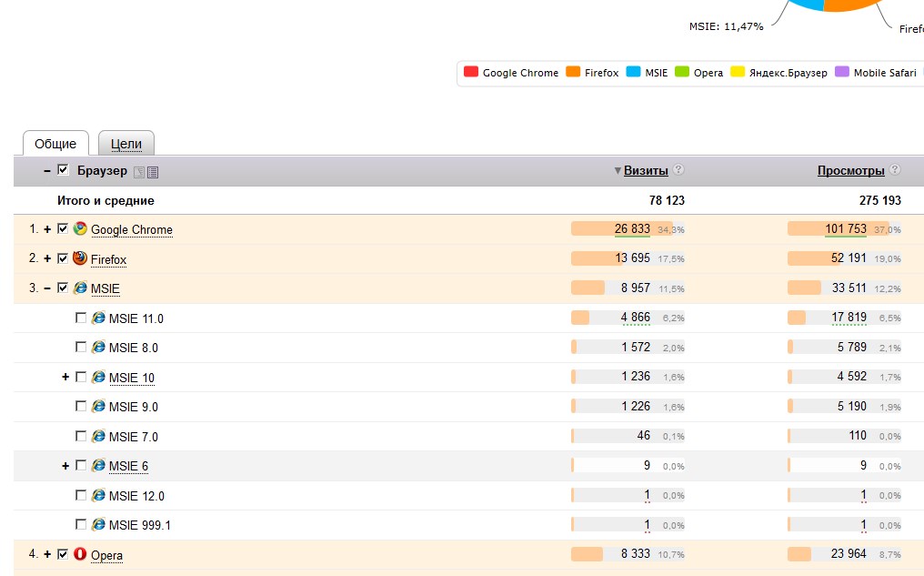Open the MSIE link
This screenshot has height=576, width=924.
[105, 288]
